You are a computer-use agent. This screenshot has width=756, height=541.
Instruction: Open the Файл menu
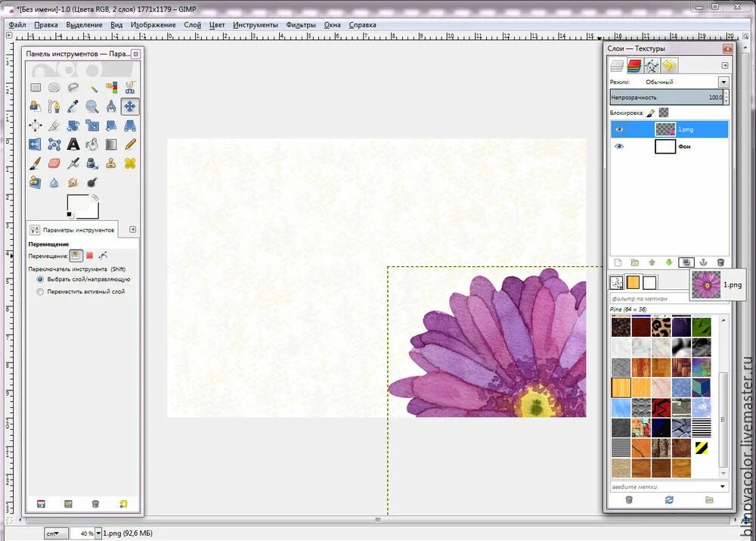pos(17,25)
